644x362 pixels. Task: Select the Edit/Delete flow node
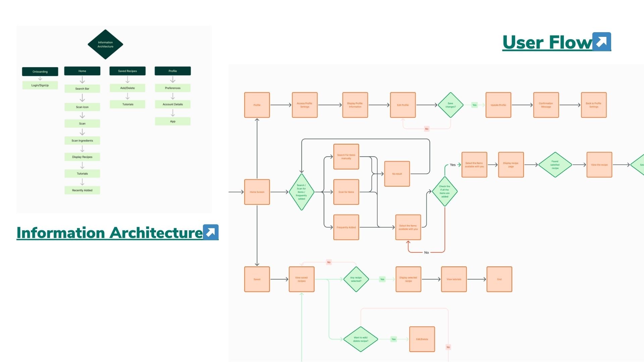pos(422,339)
